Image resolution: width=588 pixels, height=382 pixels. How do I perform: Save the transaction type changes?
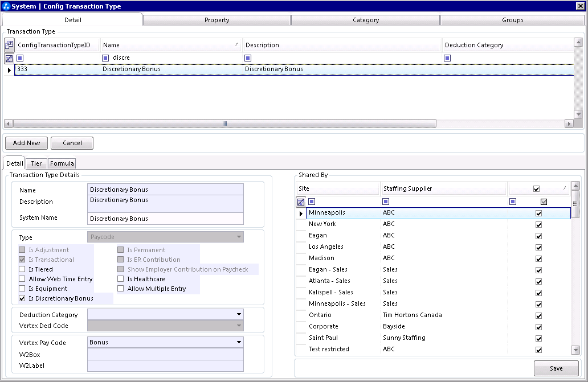tap(556, 368)
